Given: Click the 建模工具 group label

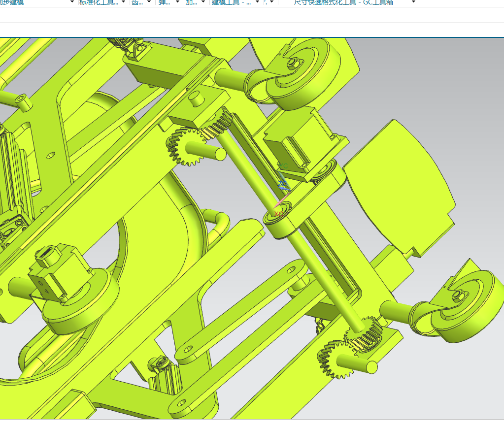Looking at the screenshot, I should (232, 2).
